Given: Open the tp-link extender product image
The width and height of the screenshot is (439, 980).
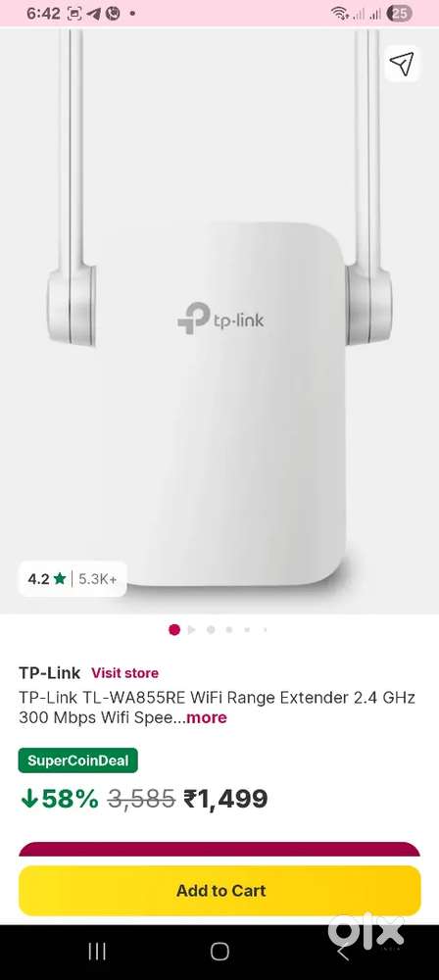Looking at the screenshot, I should 219,321.
